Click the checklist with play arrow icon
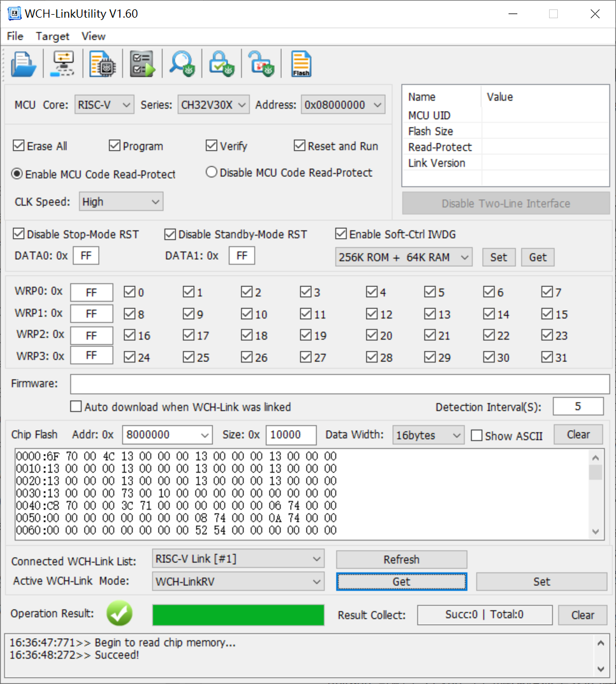616x684 pixels. click(142, 63)
